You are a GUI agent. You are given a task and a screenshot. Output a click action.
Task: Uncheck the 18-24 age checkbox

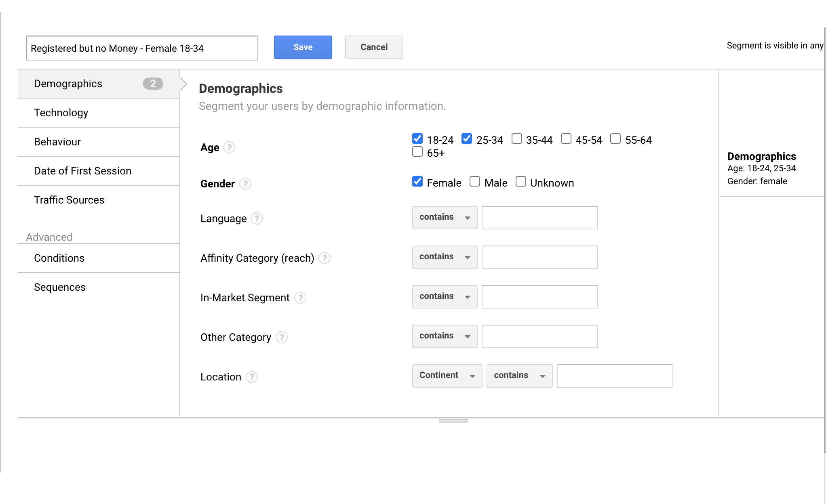[x=417, y=139]
